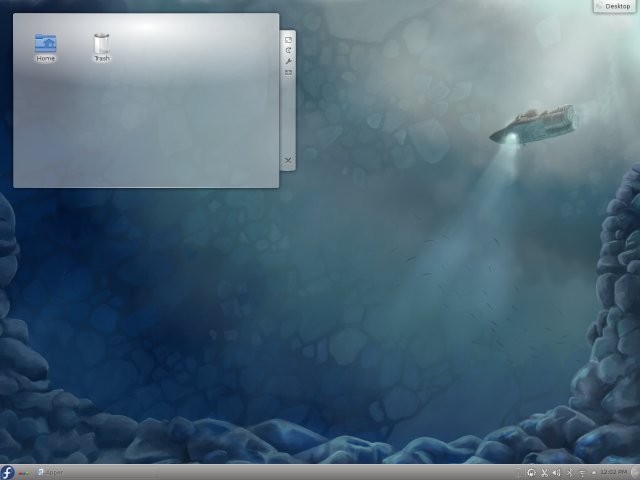
Task: Remove the folder widget with the X icon
Action: (288, 160)
